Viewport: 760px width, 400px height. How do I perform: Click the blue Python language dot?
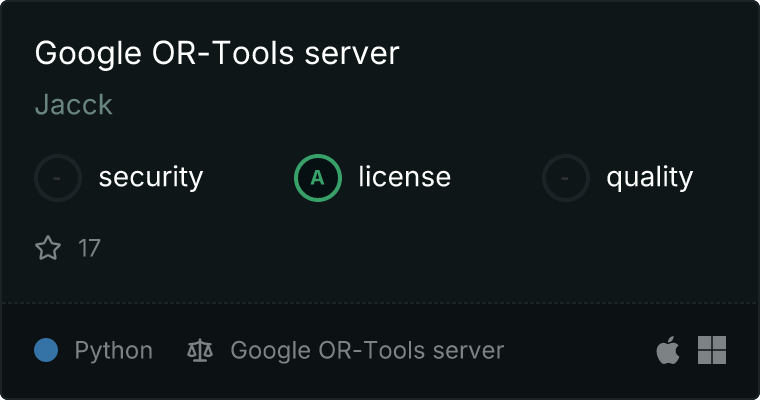point(46,350)
